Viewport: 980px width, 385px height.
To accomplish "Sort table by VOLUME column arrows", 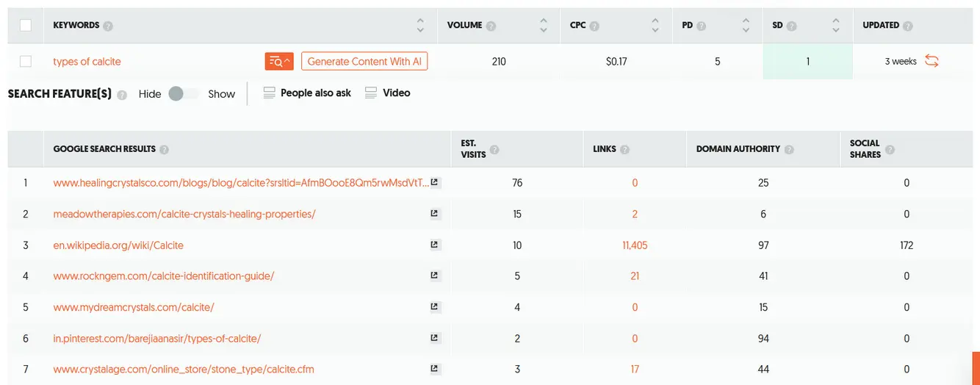I will (544, 25).
